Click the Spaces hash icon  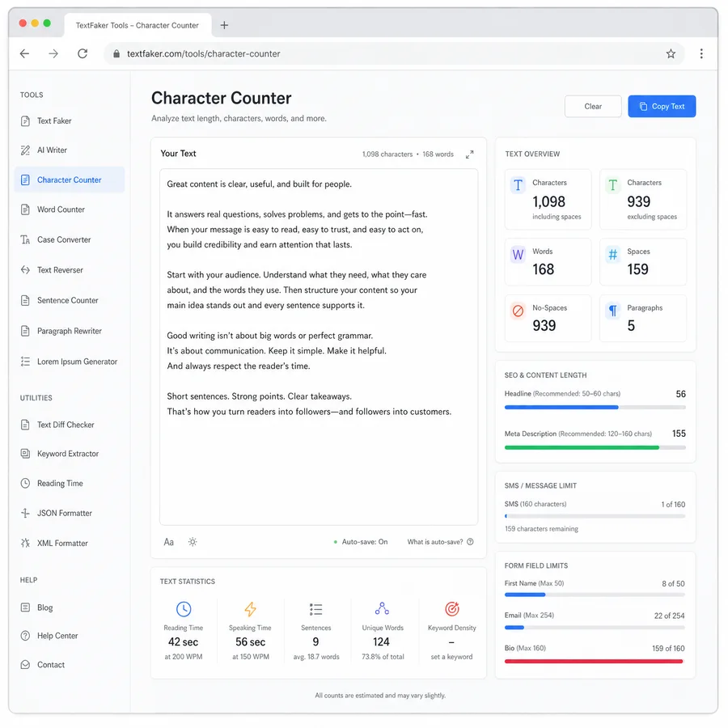coord(613,255)
